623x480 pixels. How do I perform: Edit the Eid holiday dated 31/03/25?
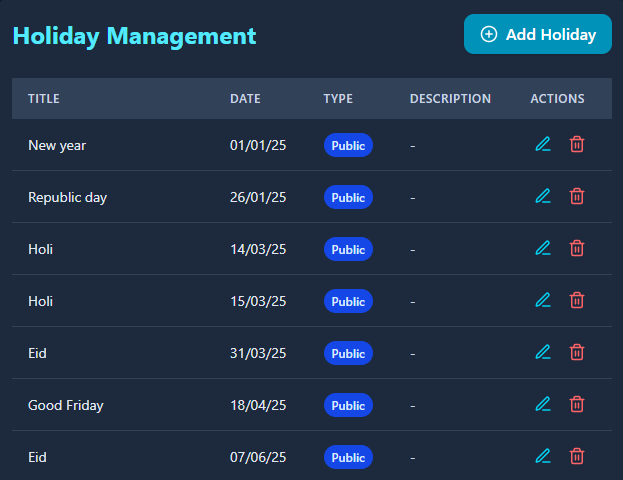[543, 353]
